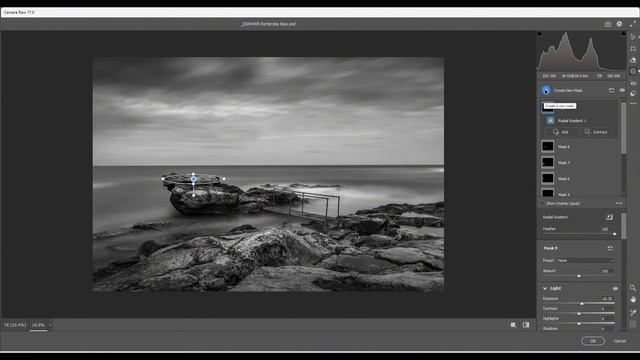Select the Mask 7 thumbnail
This screenshot has width=640, height=360.
tap(547, 162)
